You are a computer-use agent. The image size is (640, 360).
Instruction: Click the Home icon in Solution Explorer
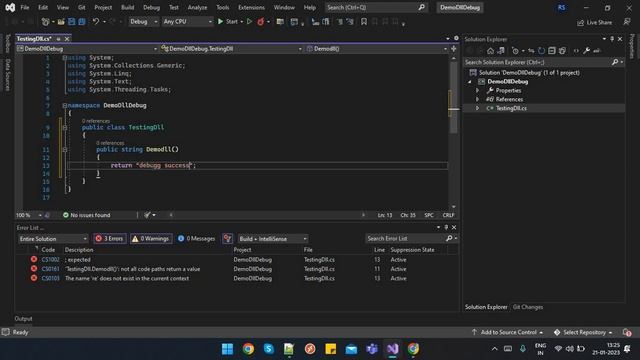pyautogui.click(x=490, y=51)
